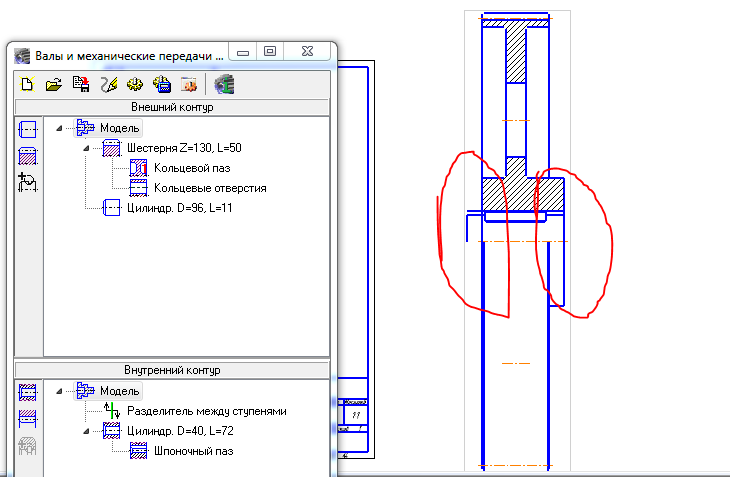The image size is (730, 477).
Task: Click the orange gears window toolbar icon
Action: pyautogui.click(x=189, y=84)
